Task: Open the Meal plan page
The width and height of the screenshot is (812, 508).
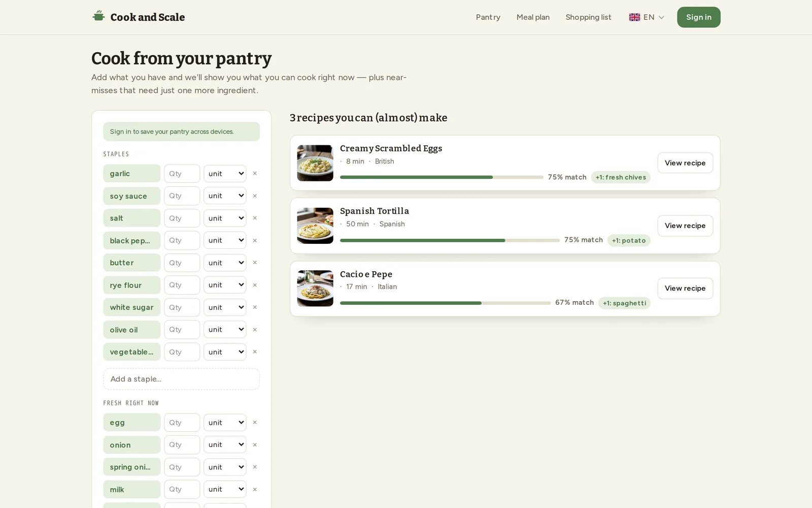Action: pos(533,17)
